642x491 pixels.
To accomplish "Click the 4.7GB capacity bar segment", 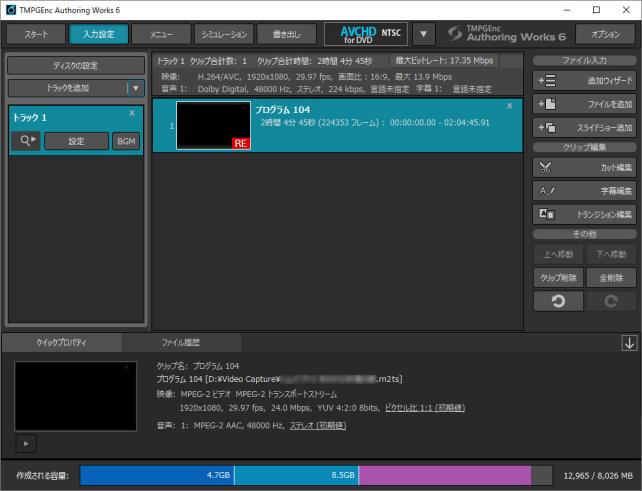I will 157,475.
